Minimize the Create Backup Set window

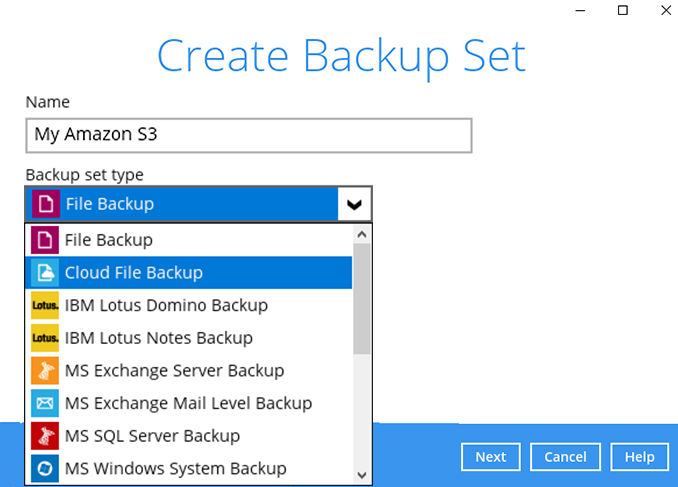point(580,10)
